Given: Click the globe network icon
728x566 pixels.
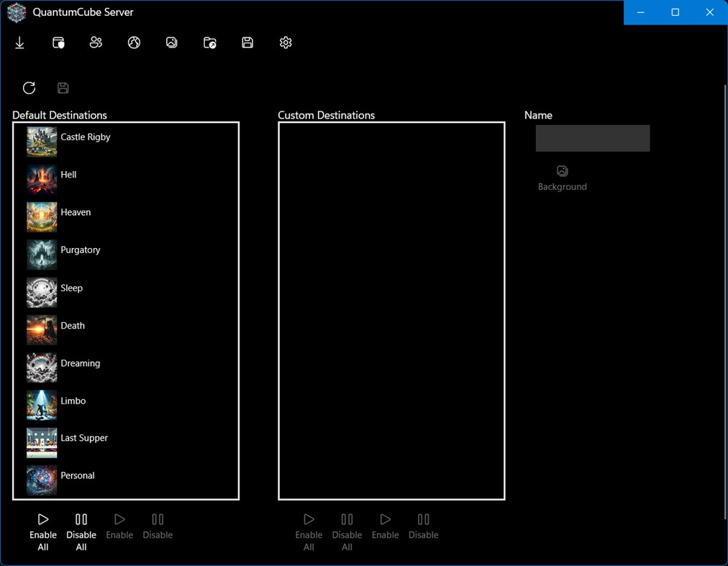Looking at the screenshot, I should tap(134, 42).
